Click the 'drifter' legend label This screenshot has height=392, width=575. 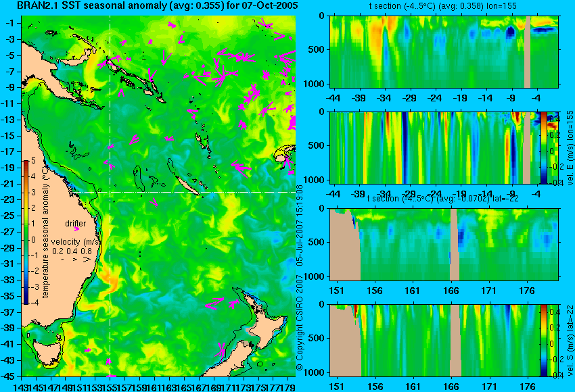76,224
